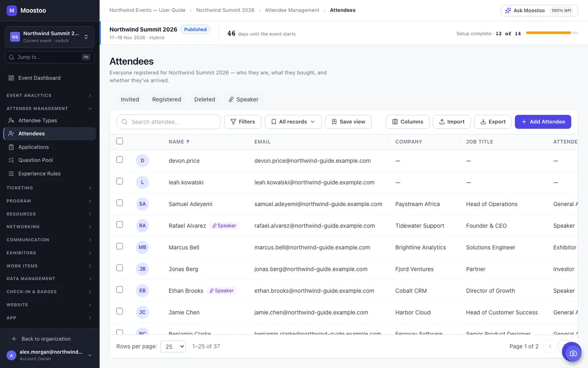The image size is (588, 368).
Task: Switch to the Invited tab
Action: (x=130, y=99)
